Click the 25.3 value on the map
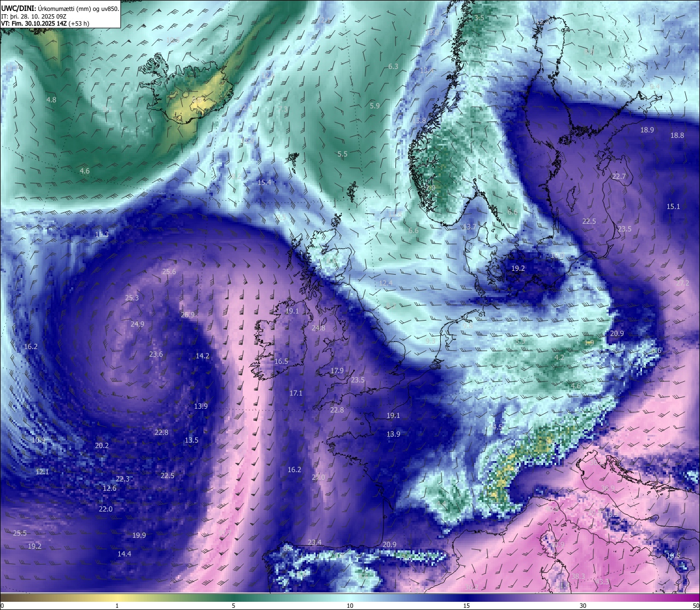This screenshot has width=700, height=610. pyautogui.click(x=132, y=298)
